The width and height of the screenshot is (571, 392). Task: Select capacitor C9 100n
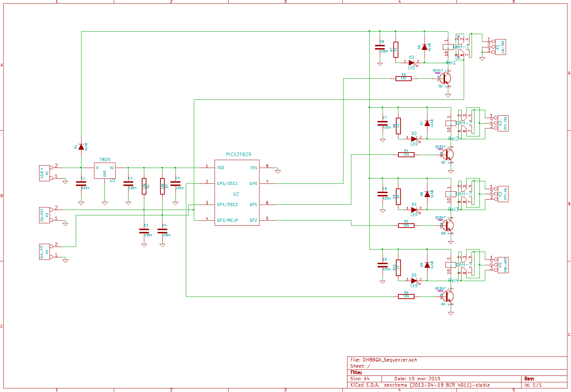[382, 265]
